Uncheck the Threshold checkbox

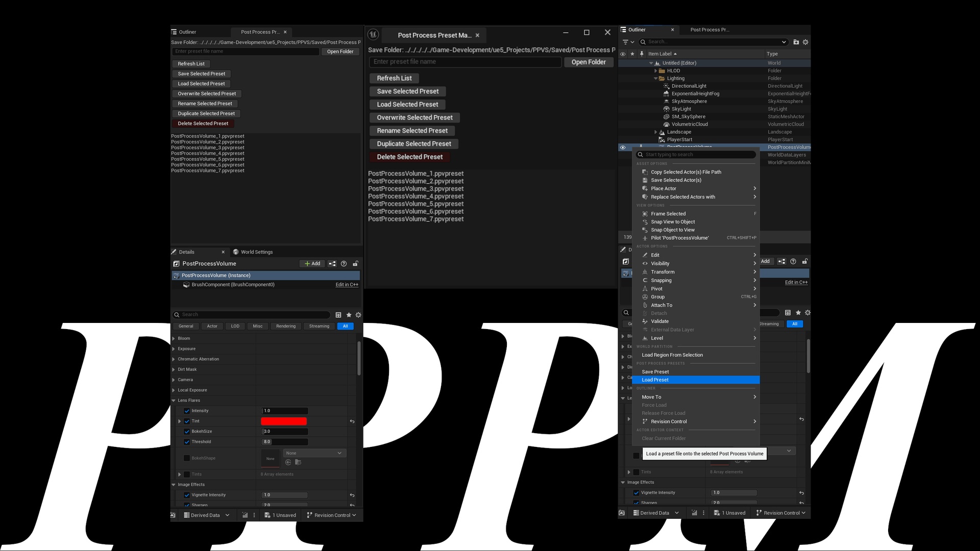[187, 442]
